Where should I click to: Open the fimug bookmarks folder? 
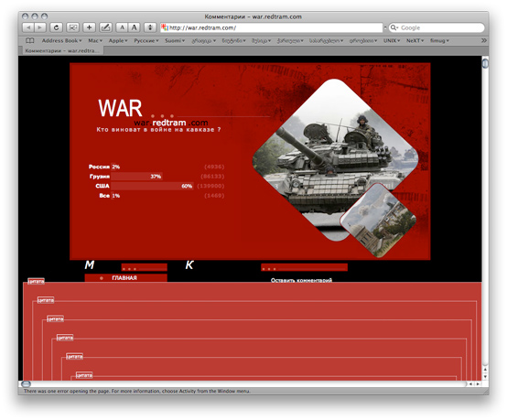click(x=439, y=41)
